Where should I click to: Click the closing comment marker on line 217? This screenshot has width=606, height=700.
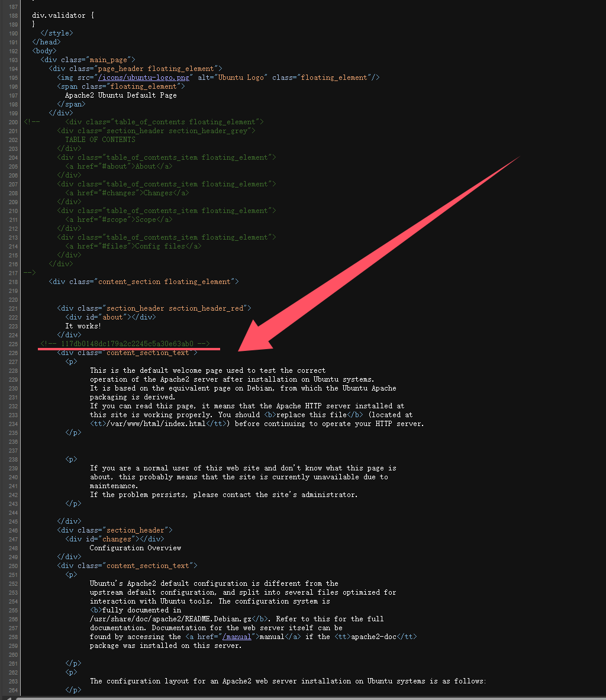click(30, 273)
